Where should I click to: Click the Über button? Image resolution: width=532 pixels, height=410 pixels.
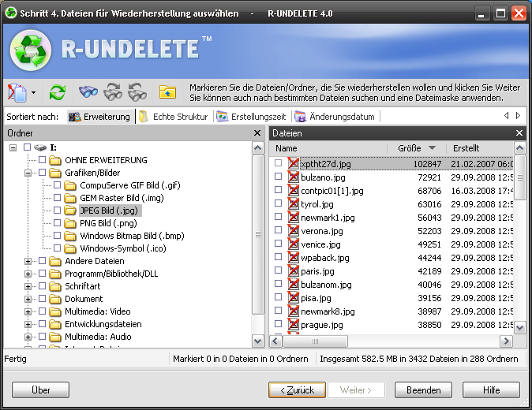(41, 390)
